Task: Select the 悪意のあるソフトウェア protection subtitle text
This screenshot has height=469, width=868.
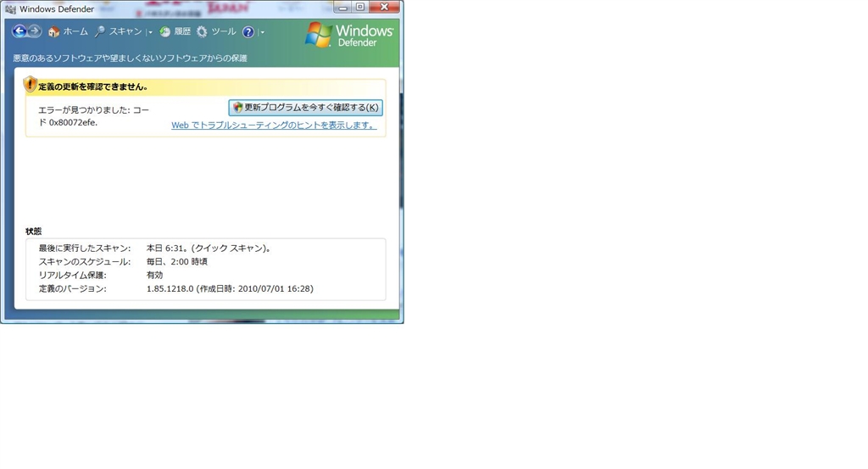Action: [130, 59]
